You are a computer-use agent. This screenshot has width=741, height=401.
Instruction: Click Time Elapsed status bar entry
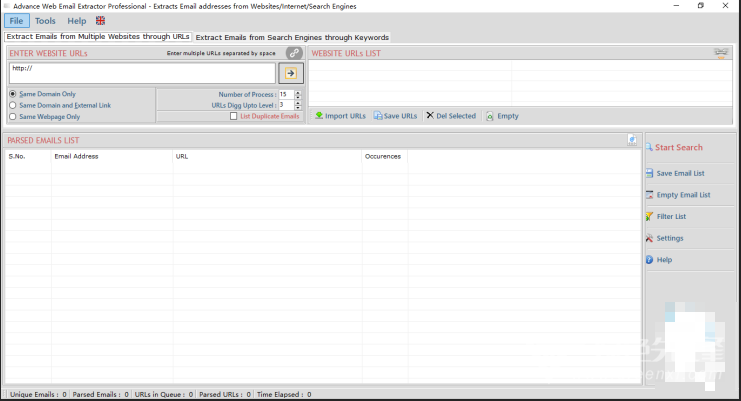point(284,394)
